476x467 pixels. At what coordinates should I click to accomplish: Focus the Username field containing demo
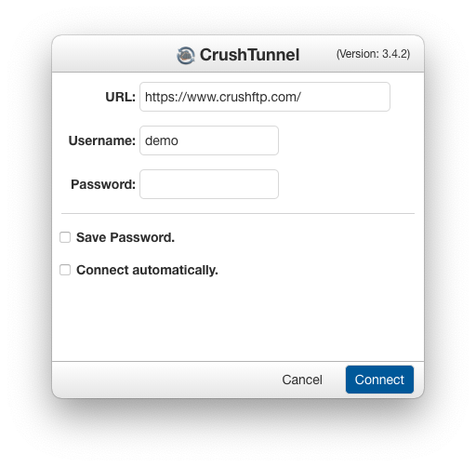coord(209,140)
